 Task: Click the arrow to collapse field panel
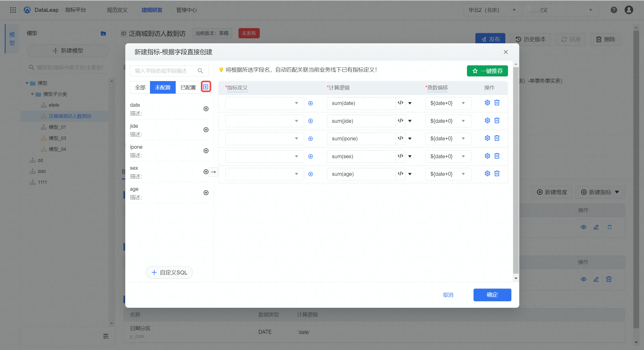point(213,172)
